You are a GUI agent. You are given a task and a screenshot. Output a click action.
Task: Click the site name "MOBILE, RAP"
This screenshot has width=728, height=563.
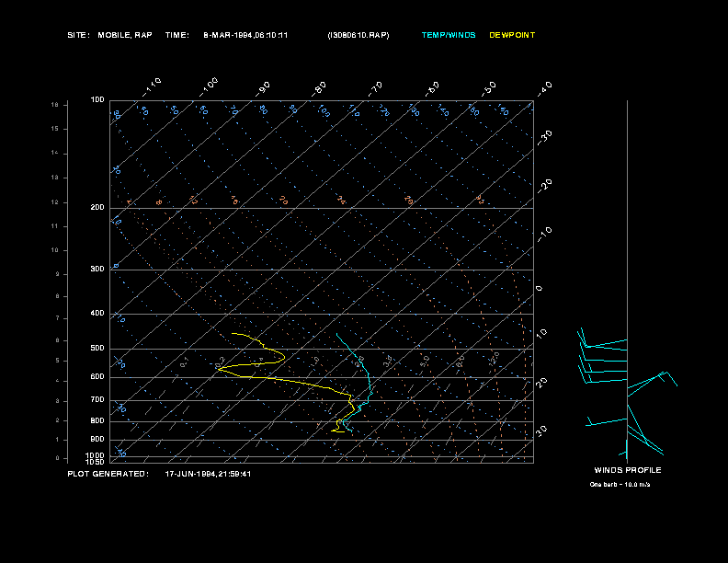(125, 35)
